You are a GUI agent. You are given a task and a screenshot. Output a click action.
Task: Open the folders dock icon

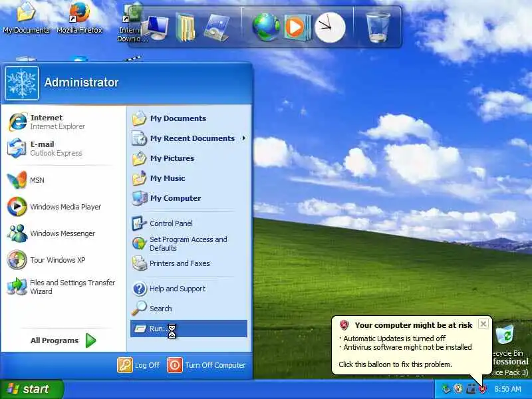(186, 28)
